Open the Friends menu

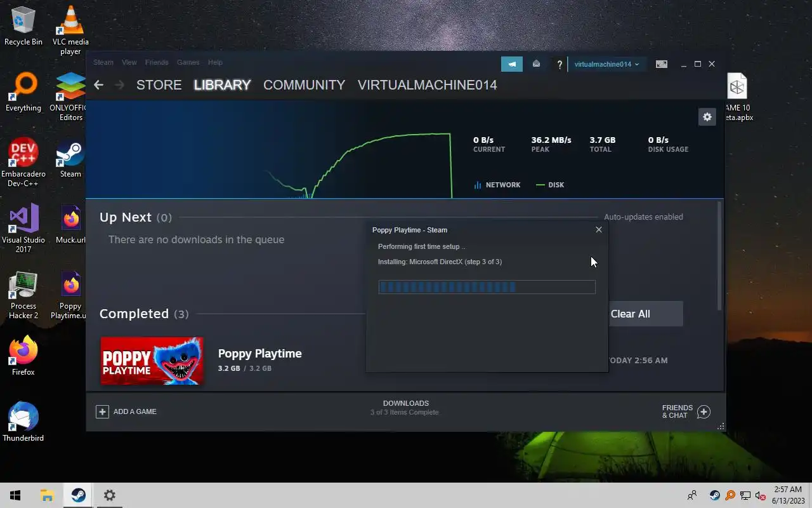157,62
